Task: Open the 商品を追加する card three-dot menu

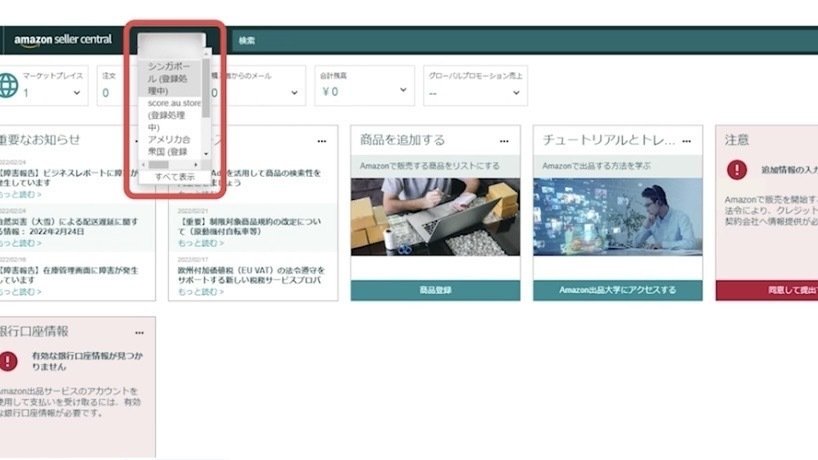Action: tap(504, 141)
